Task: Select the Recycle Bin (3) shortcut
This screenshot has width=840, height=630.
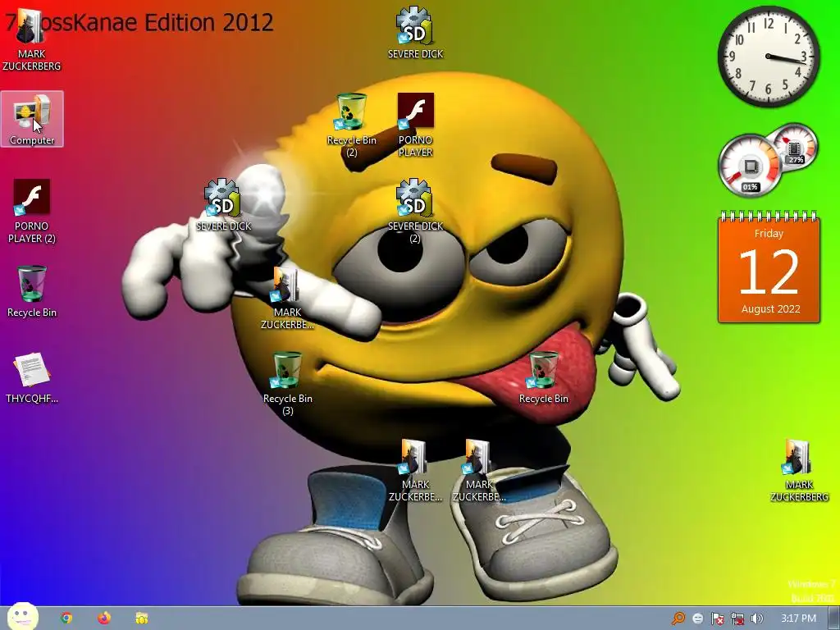Action: [288, 384]
